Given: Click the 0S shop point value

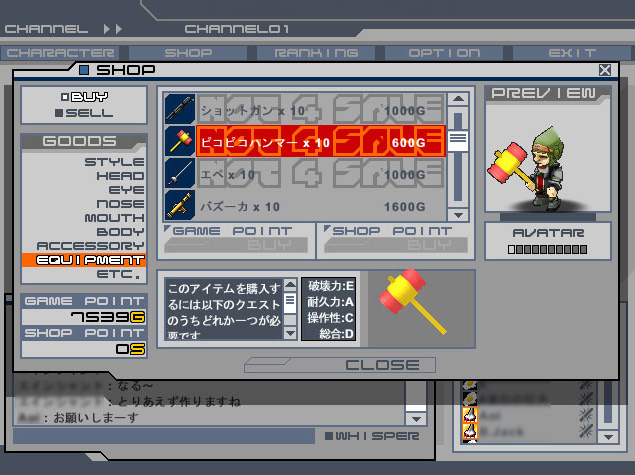Looking at the screenshot, I should (130, 349).
